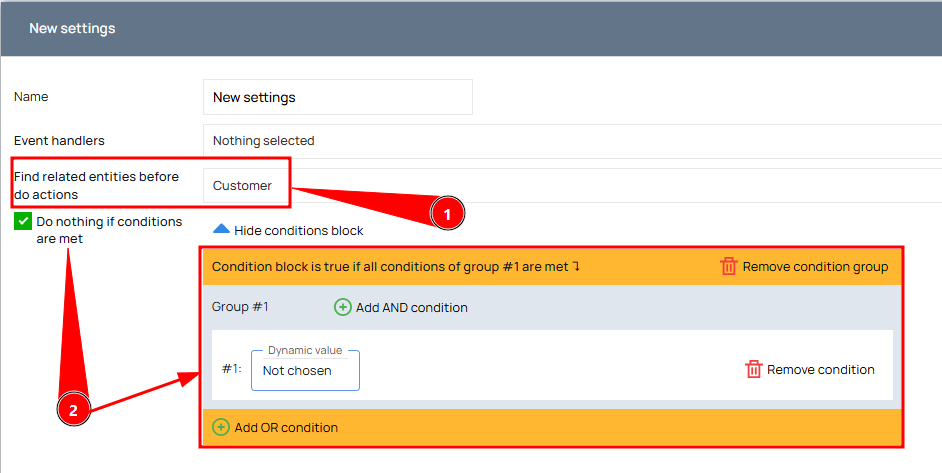
Task: Click the Hide conditions block link text
Action: point(299,231)
